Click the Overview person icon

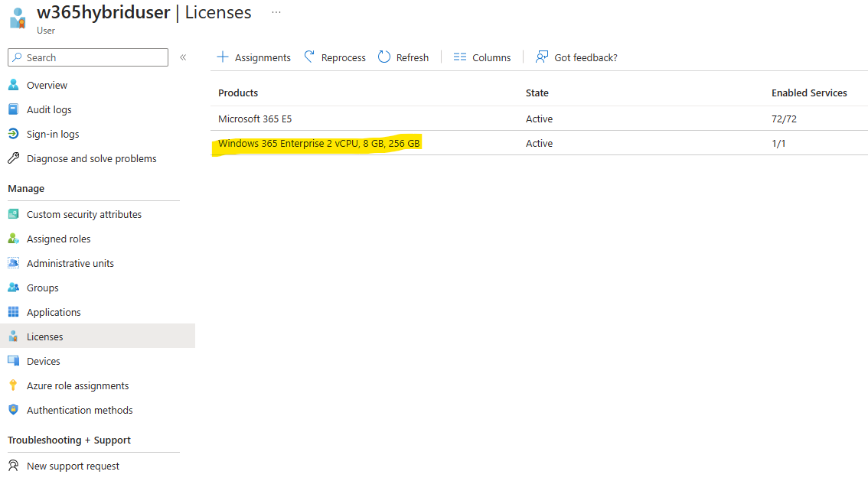coord(13,85)
